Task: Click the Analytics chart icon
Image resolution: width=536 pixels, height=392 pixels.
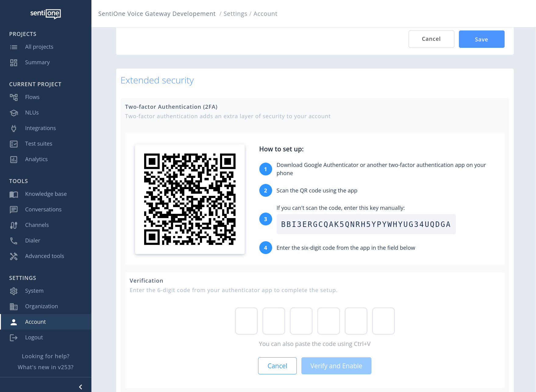Action: click(x=14, y=159)
